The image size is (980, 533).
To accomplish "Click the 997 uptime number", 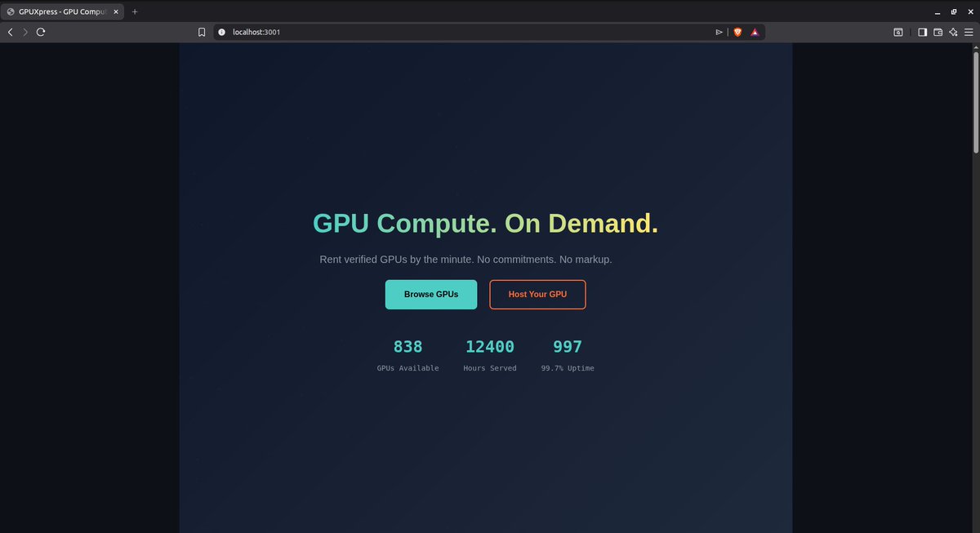I will click(x=568, y=347).
